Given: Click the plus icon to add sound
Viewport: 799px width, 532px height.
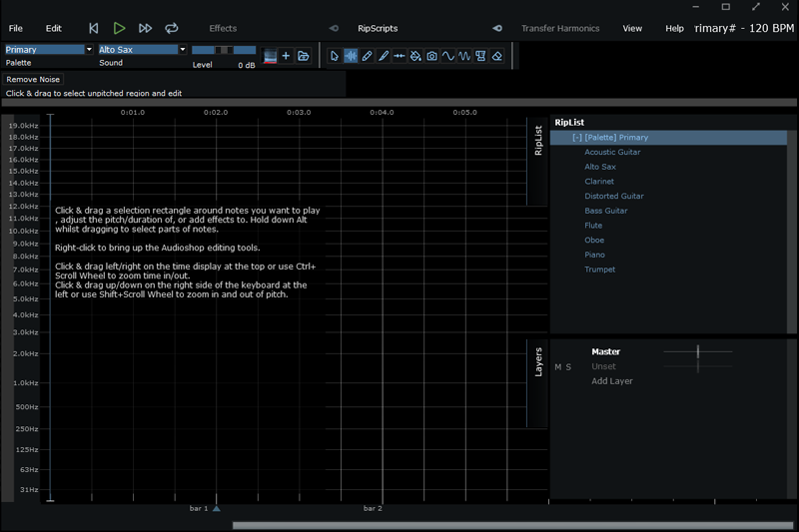Looking at the screenshot, I should [286, 56].
